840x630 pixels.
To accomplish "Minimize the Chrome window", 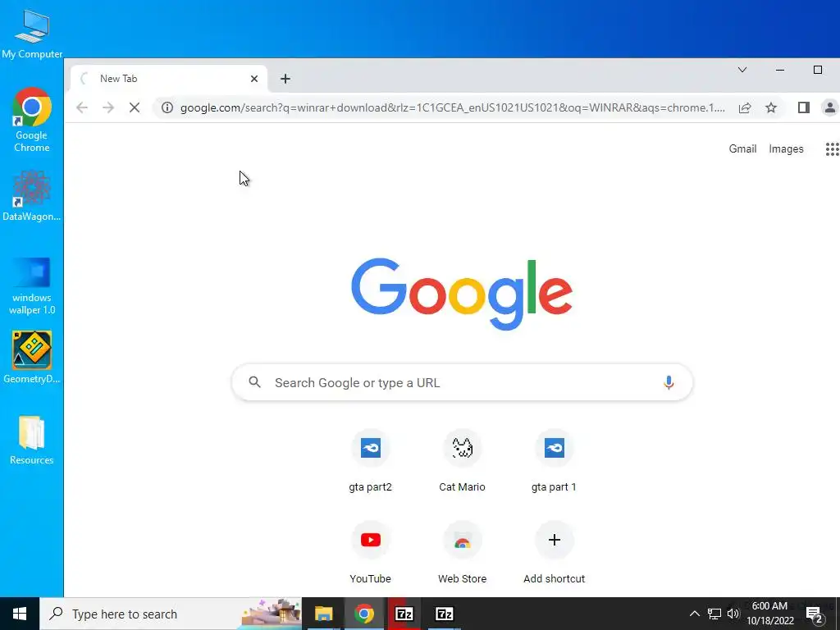I will [780, 70].
